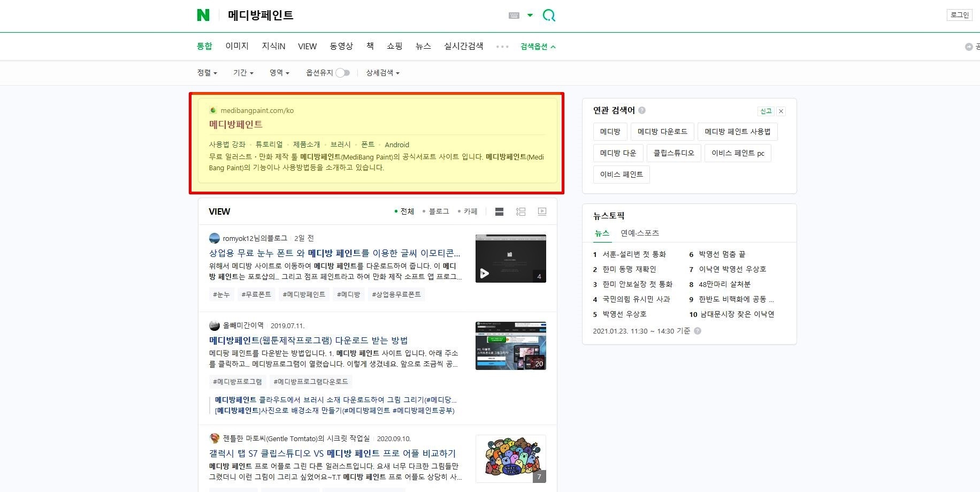Click the 제품소개 sublink

307,145
